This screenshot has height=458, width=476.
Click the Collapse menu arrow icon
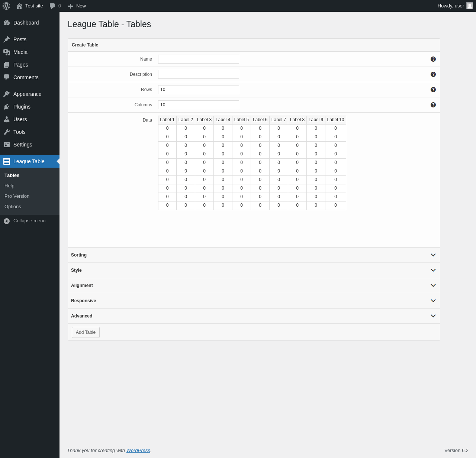point(7,221)
